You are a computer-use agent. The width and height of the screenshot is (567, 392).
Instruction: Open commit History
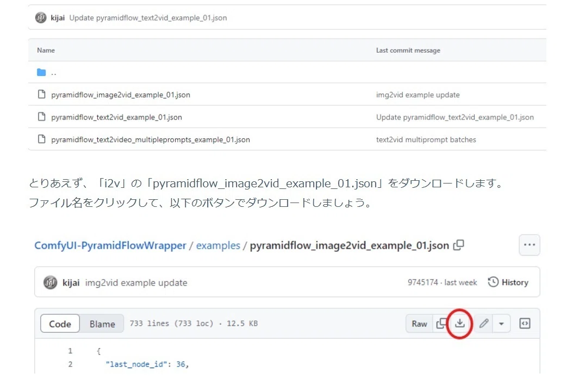pos(508,282)
